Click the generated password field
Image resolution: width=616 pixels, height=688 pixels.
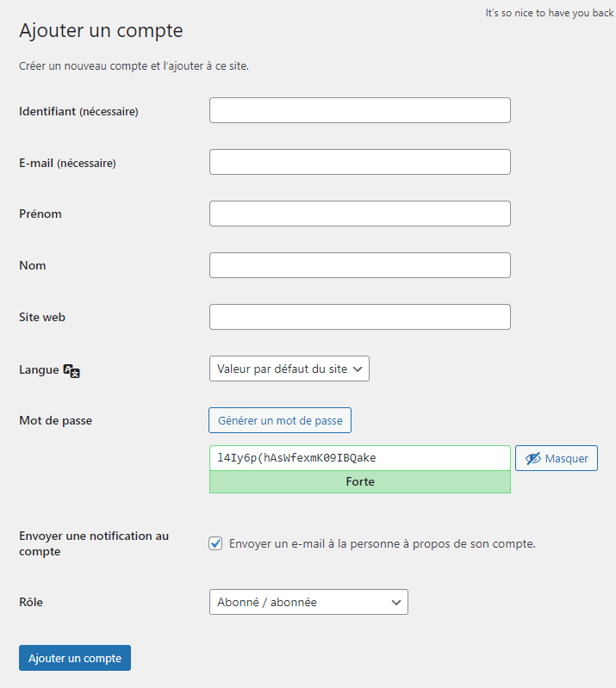point(359,458)
